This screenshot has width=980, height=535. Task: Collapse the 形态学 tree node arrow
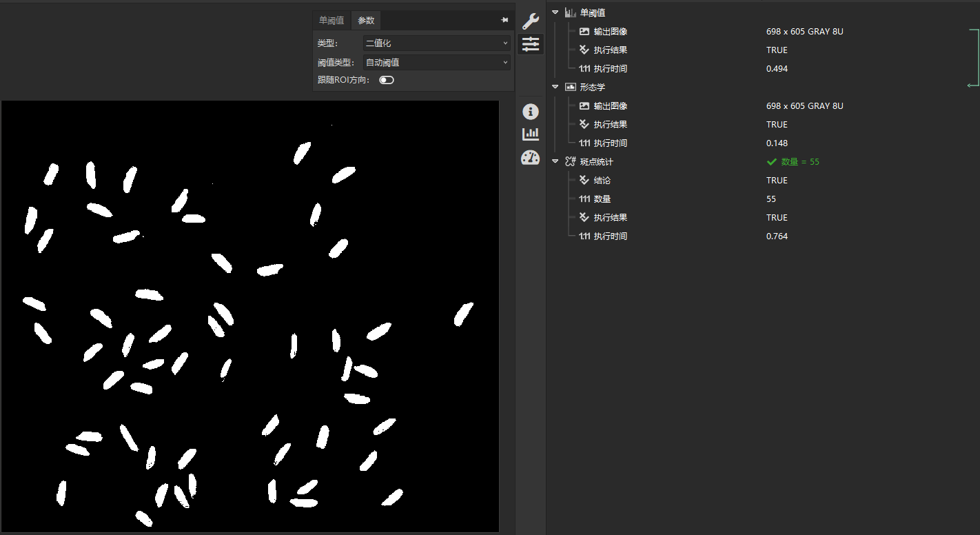point(555,88)
